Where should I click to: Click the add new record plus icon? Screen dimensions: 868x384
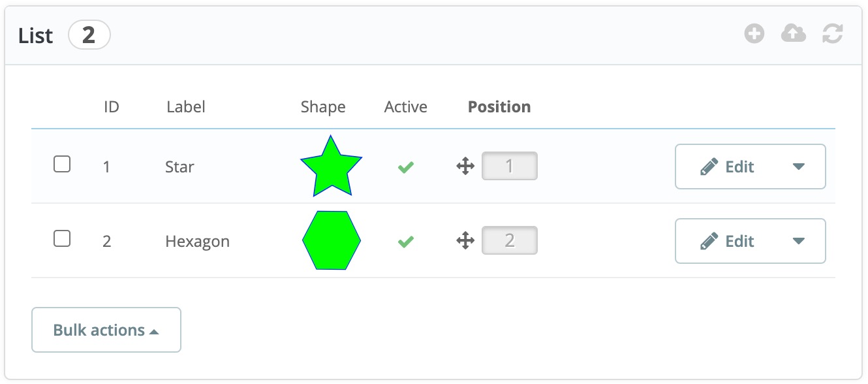point(754,34)
